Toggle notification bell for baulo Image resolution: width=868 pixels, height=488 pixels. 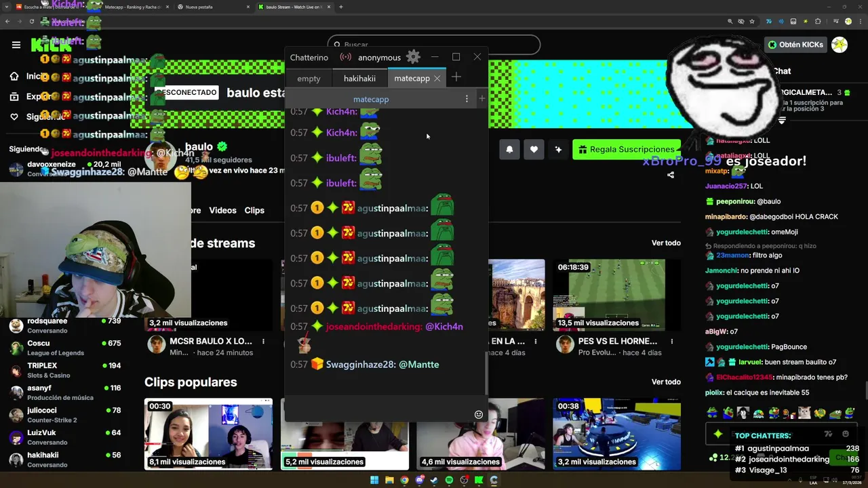tap(509, 149)
